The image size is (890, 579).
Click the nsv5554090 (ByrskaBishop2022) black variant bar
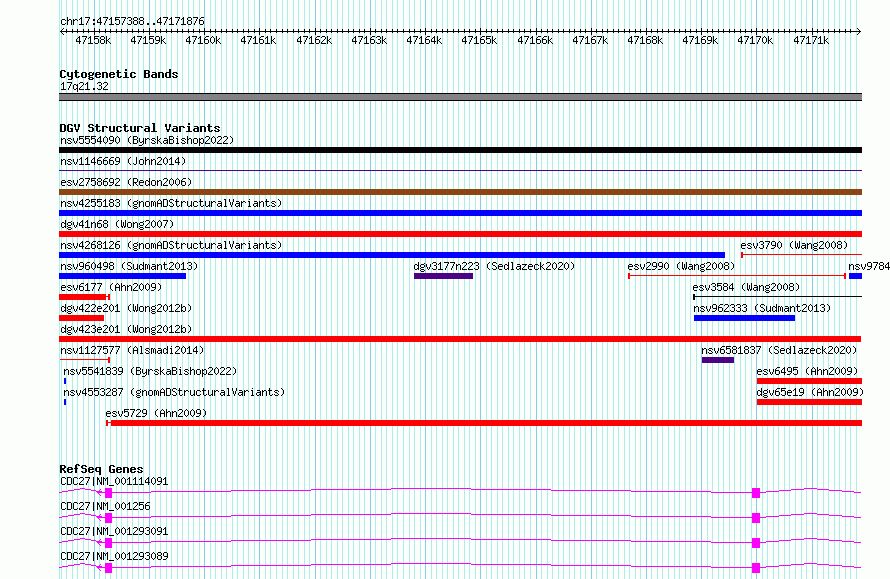[460, 150]
